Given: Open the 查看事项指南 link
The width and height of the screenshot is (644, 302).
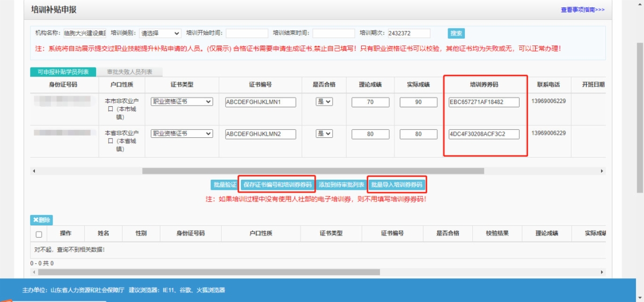Looking at the screenshot, I should pyautogui.click(x=582, y=10).
